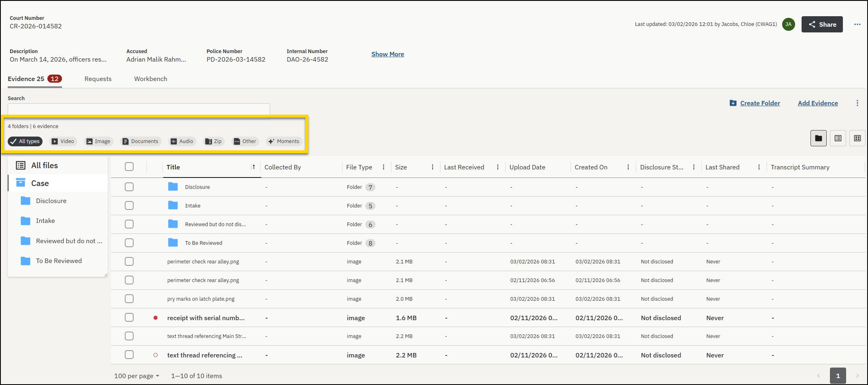Click the Show More link

pyautogui.click(x=387, y=54)
